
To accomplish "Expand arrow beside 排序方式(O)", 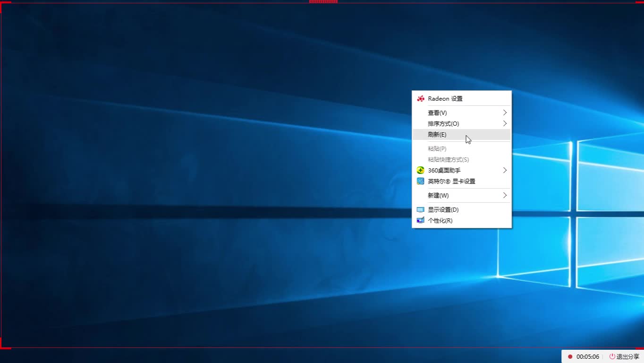I will pos(505,124).
